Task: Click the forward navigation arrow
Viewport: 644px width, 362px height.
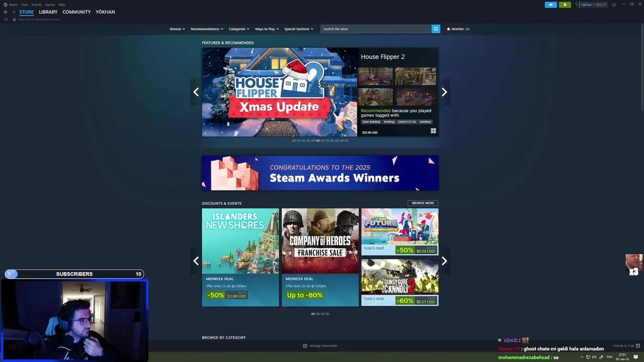Action: pos(13,12)
